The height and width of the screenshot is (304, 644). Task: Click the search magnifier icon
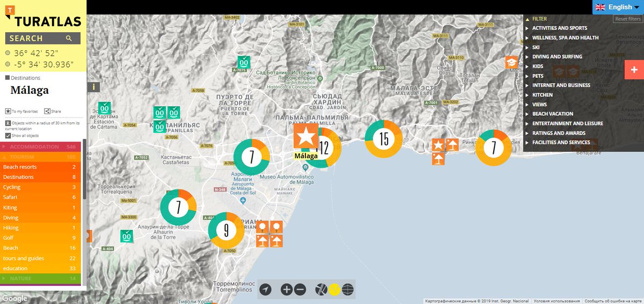pyautogui.click(x=69, y=39)
